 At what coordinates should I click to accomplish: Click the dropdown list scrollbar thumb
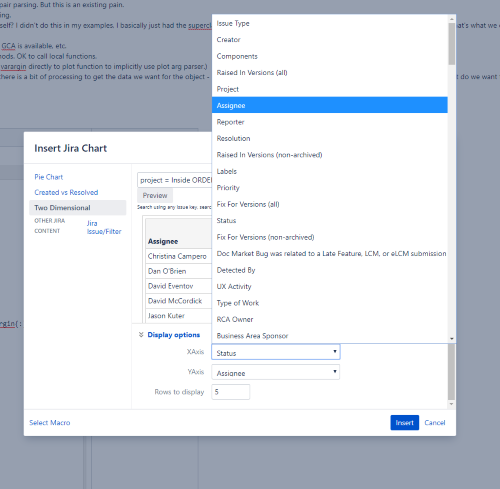point(452,44)
